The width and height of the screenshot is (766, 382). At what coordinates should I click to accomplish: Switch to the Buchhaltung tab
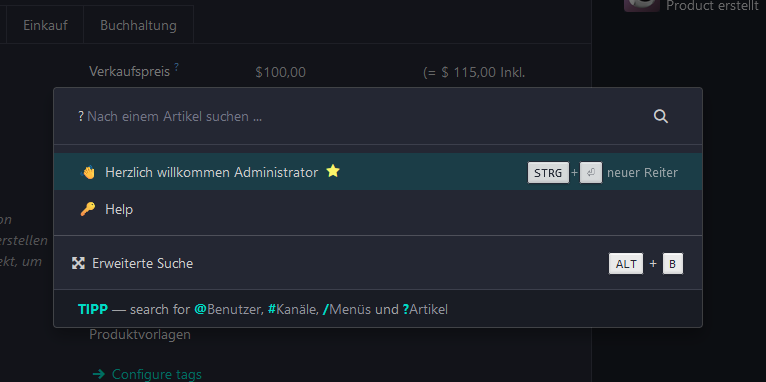tap(138, 25)
